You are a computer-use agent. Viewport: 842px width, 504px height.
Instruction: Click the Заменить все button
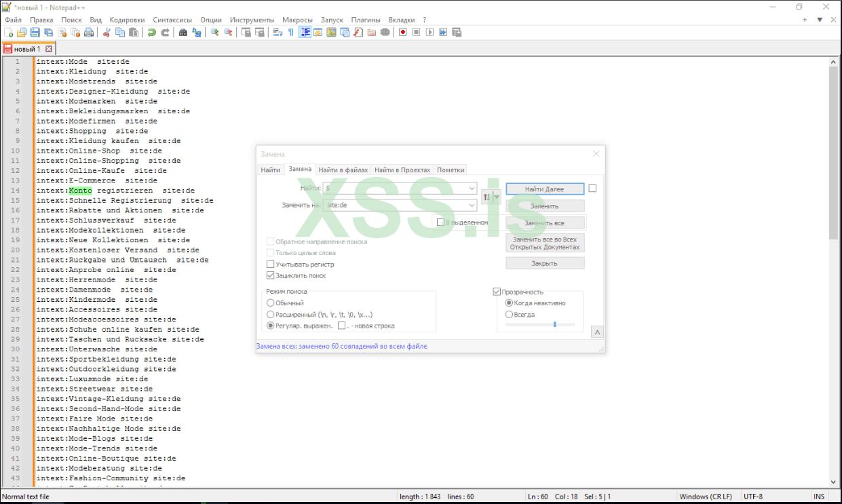(x=545, y=222)
